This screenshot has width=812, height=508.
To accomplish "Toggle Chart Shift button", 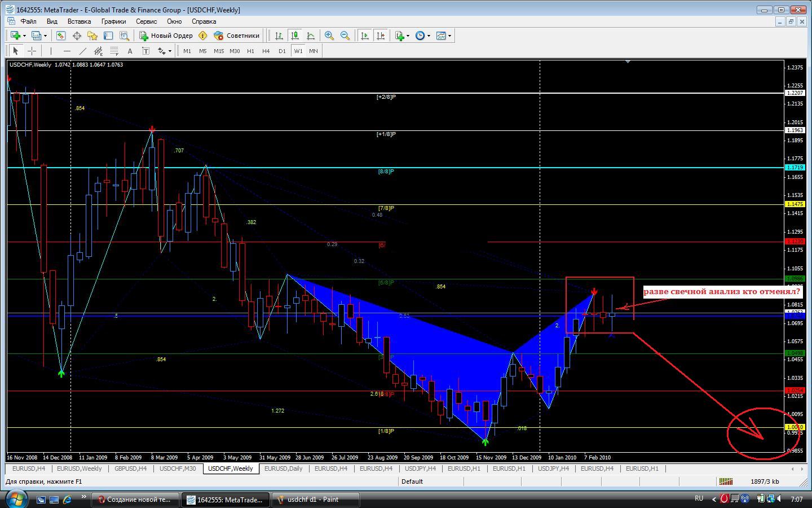I will click(x=381, y=36).
